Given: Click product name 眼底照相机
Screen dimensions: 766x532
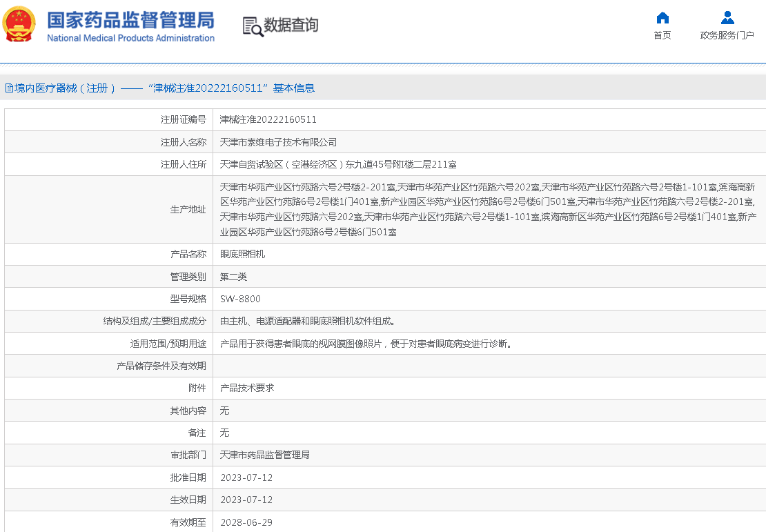Looking at the screenshot, I should click(x=242, y=254).
